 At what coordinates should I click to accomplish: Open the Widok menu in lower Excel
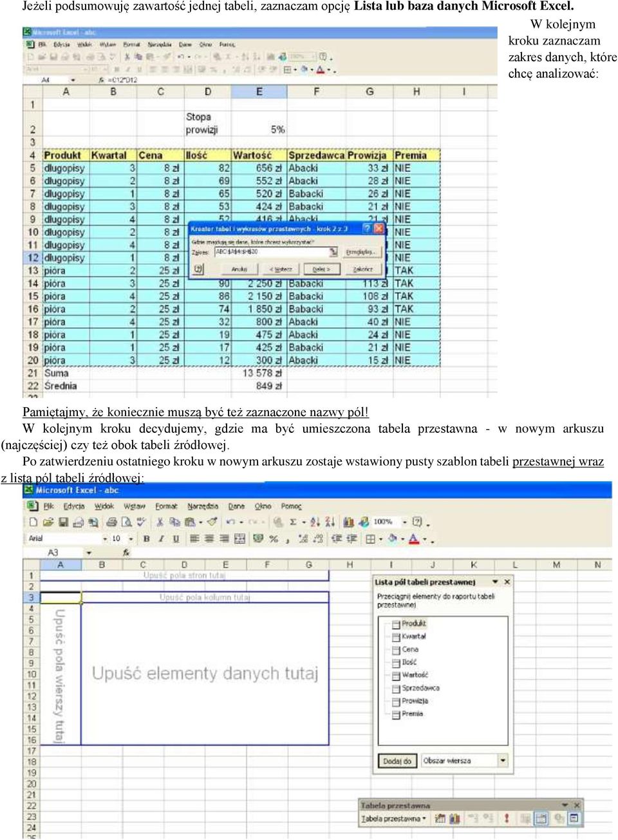coord(104,506)
